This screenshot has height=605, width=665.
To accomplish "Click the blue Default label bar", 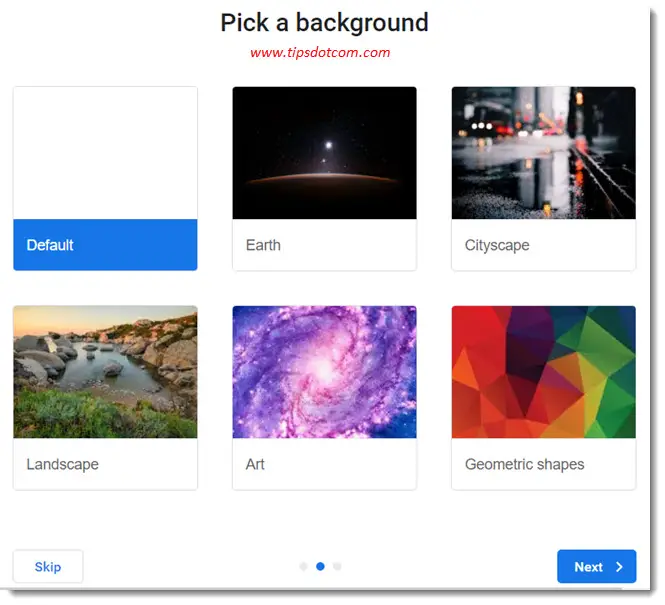I will click(105, 245).
